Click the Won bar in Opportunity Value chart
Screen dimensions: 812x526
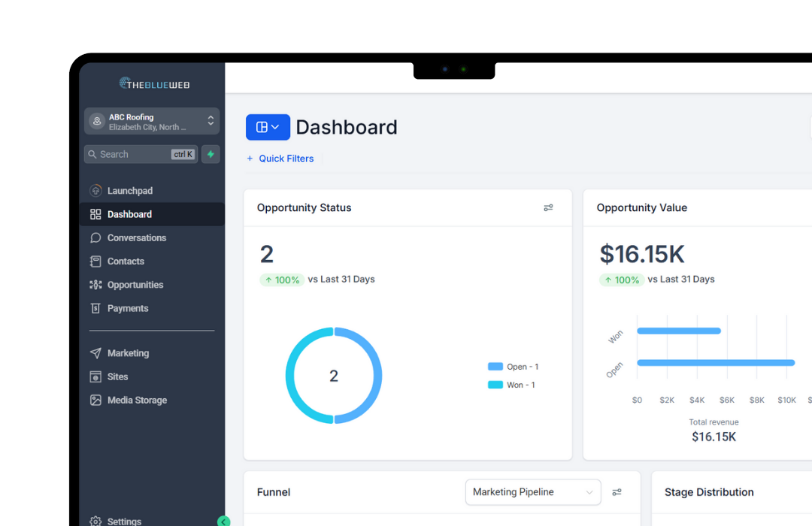pyautogui.click(x=679, y=331)
